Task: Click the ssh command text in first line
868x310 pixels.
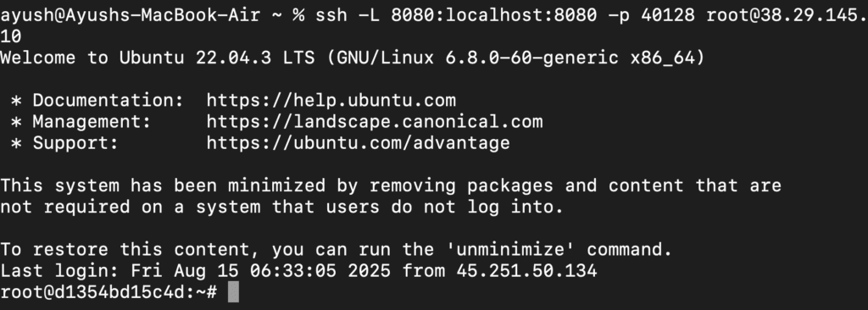Action: [x=331, y=15]
